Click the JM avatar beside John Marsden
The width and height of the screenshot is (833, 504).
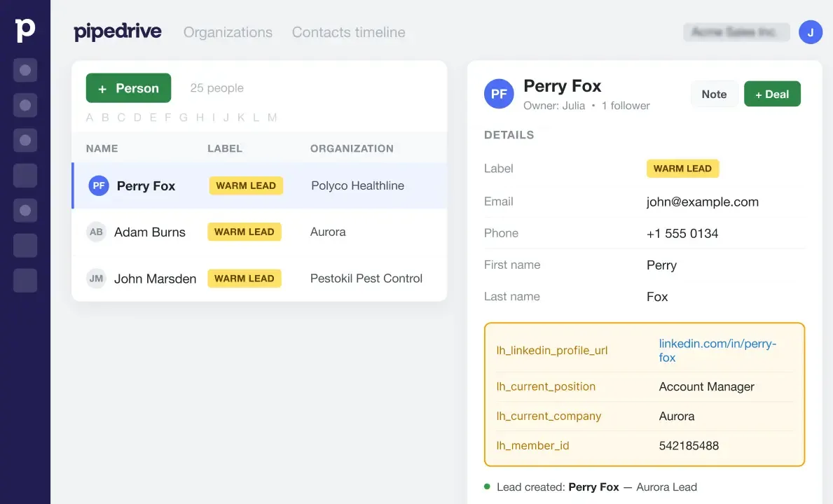pyautogui.click(x=96, y=279)
